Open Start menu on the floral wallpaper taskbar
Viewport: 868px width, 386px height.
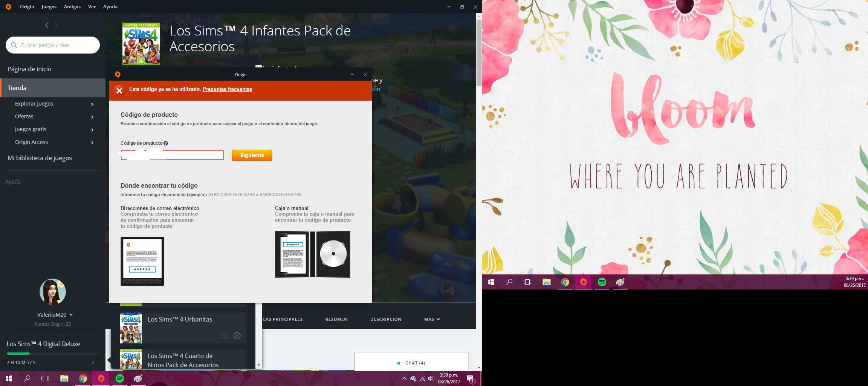491,282
